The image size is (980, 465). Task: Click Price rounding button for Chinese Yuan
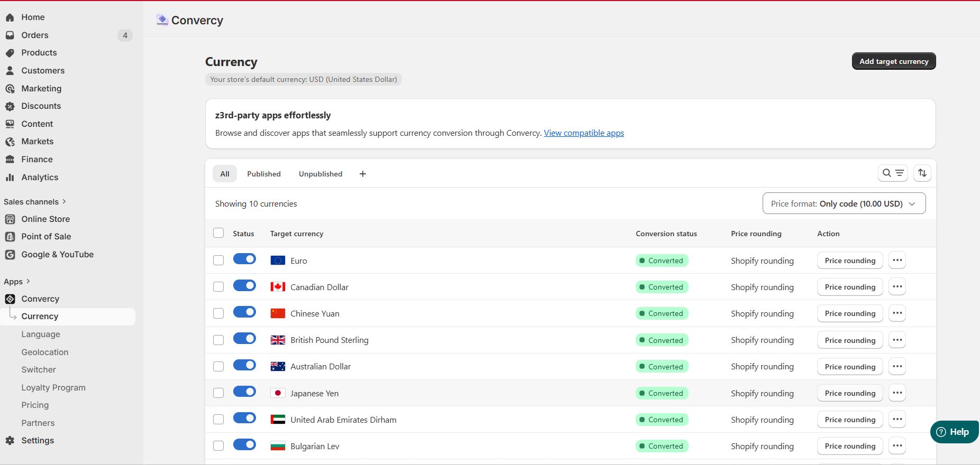850,313
